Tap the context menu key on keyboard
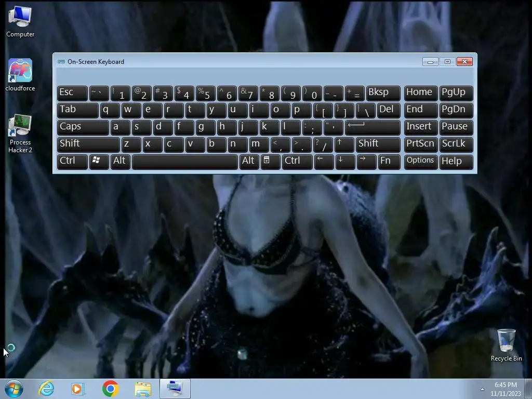Viewport: 532px width, 399px height. coord(270,162)
